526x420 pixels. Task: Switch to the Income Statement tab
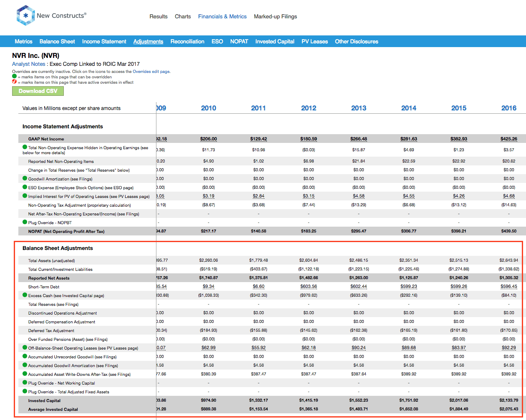104,42
